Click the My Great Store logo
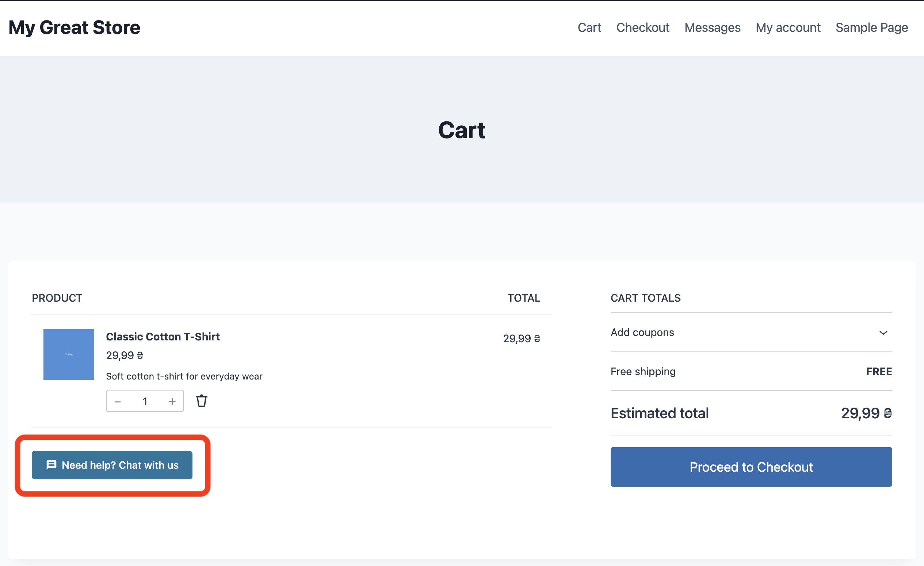 click(74, 27)
